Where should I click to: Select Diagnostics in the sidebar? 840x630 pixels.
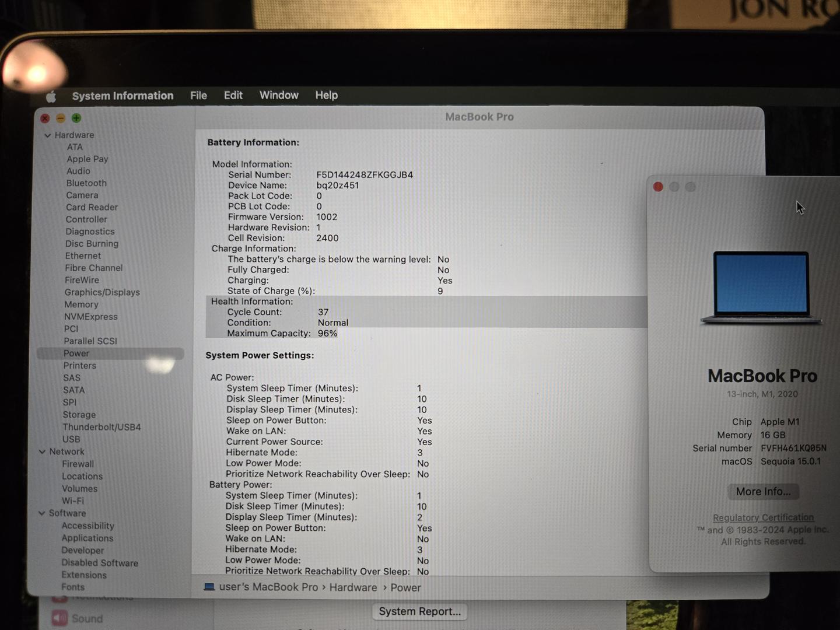pos(90,232)
